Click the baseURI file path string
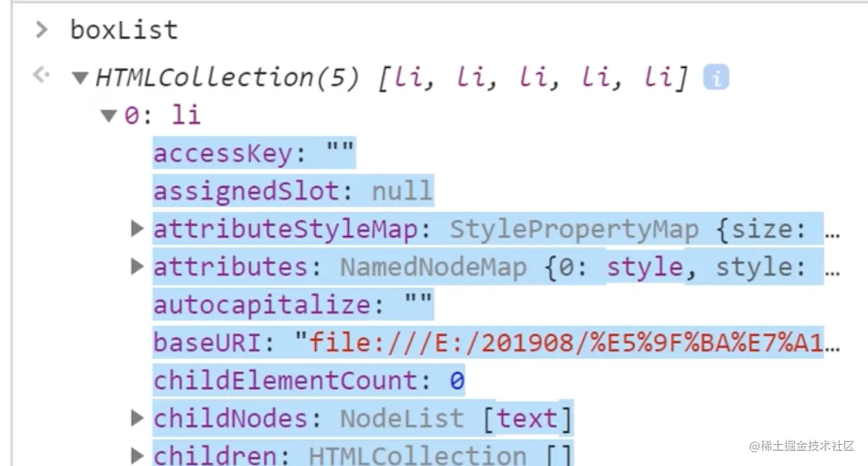Screen dimensions: 868x466 567,343
